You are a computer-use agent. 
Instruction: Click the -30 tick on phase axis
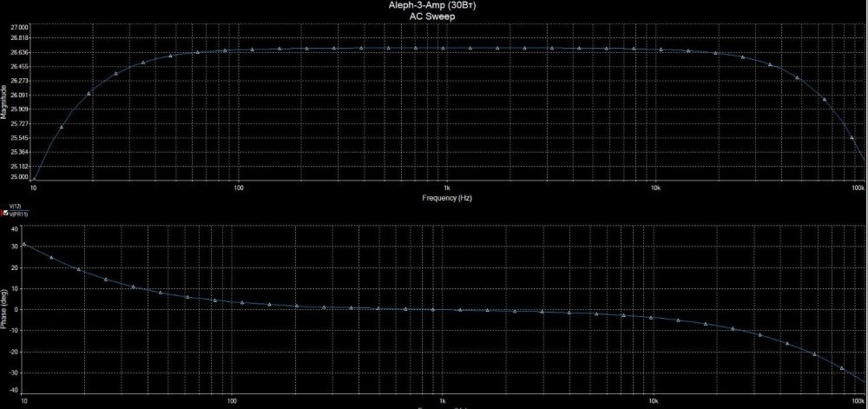[x=13, y=373]
